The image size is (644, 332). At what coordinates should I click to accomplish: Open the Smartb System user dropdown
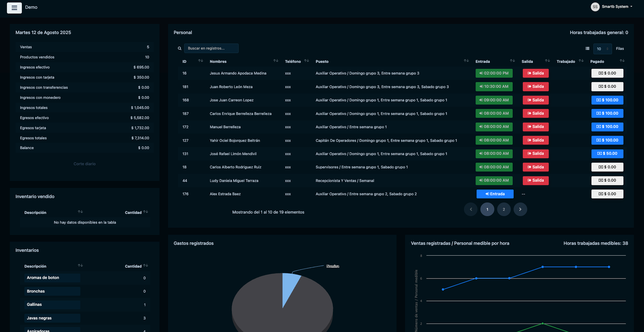(617, 7)
